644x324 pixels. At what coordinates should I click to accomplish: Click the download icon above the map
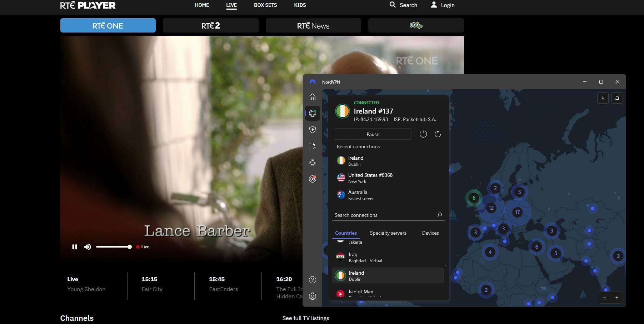[x=603, y=98]
